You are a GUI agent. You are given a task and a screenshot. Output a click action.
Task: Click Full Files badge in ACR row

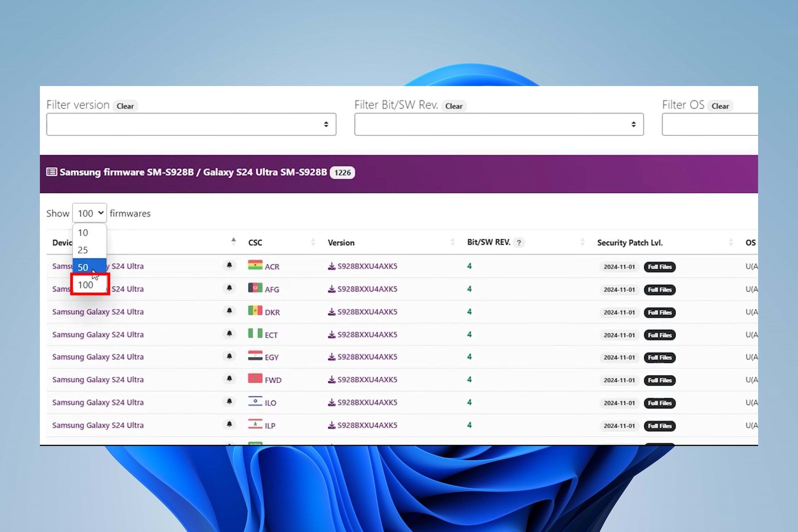pos(660,267)
